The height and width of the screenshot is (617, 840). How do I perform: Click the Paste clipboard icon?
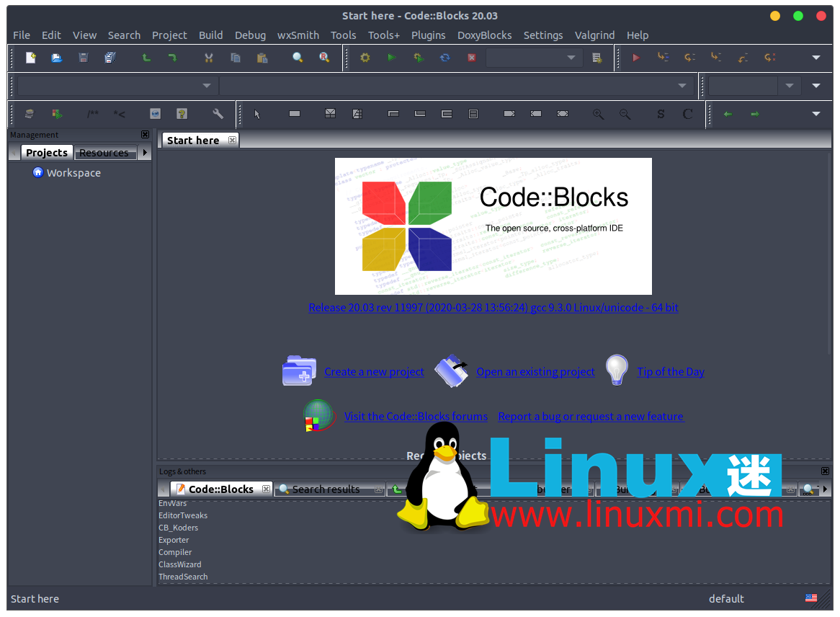pos(262,58)
